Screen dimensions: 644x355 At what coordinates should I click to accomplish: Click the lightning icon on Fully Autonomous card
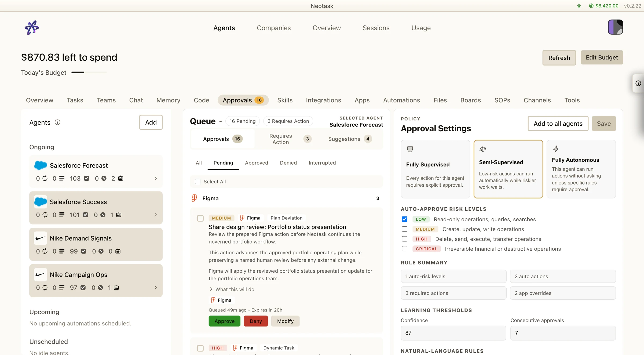[x=556, y=149]
